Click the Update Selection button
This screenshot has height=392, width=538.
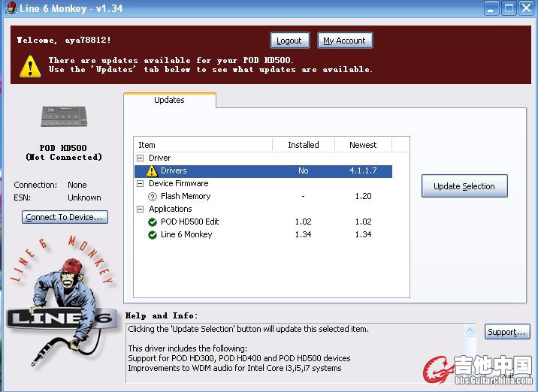coord(464,186)
